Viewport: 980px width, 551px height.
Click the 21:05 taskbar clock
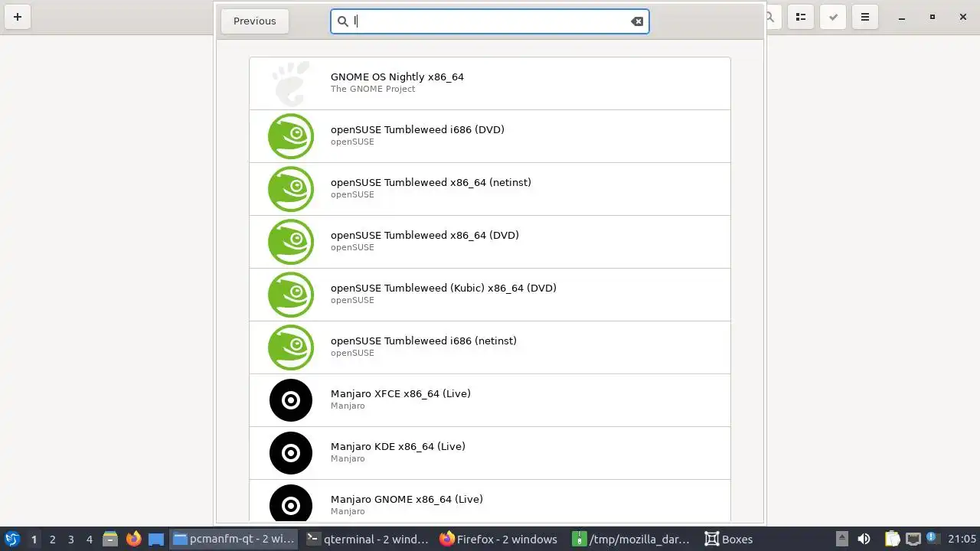[x=962, y=539]
